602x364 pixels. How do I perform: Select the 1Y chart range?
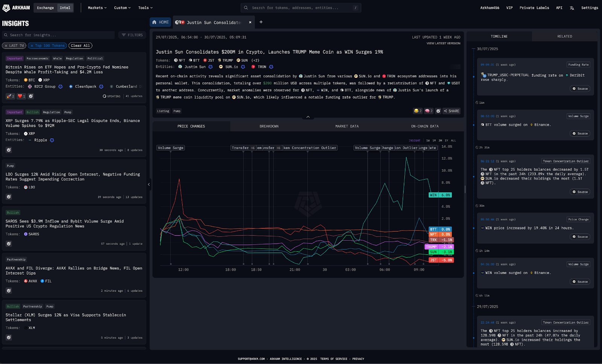point(446,141)
